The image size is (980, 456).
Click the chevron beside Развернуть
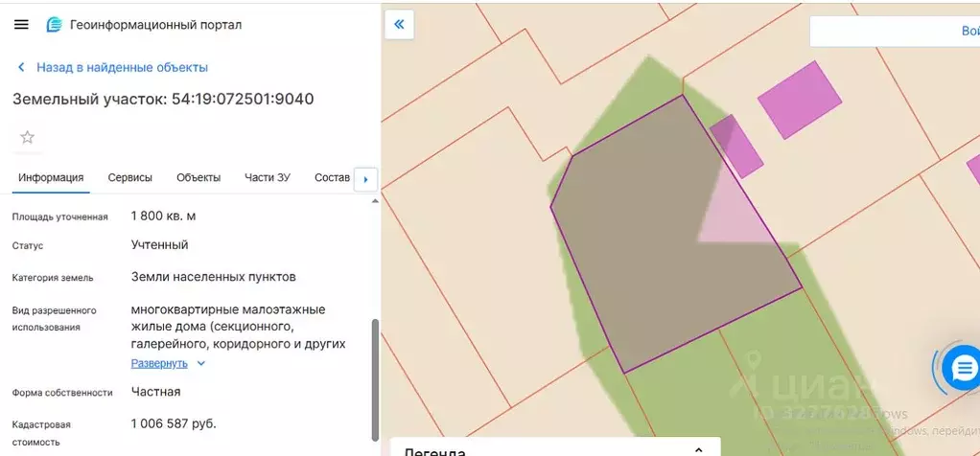(x=200, y=364)
